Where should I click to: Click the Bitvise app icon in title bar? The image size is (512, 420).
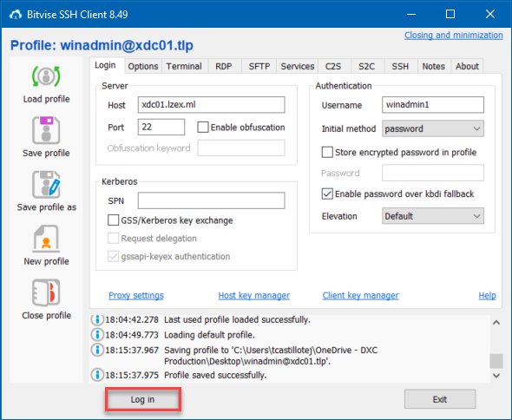click(x=16, y=15)
